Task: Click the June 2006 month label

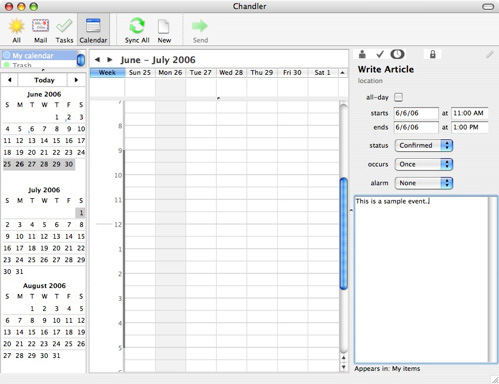Action: [x=44, y=94]
